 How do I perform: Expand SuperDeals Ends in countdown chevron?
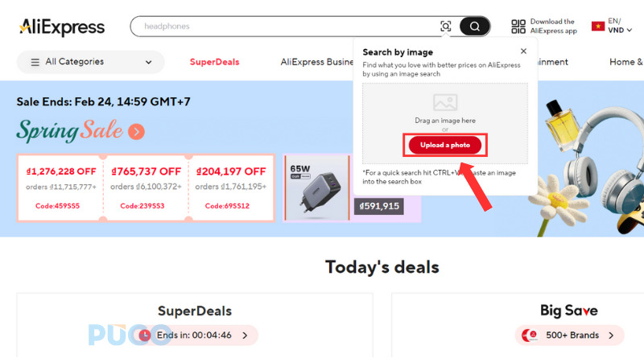[x=245, y=335]
